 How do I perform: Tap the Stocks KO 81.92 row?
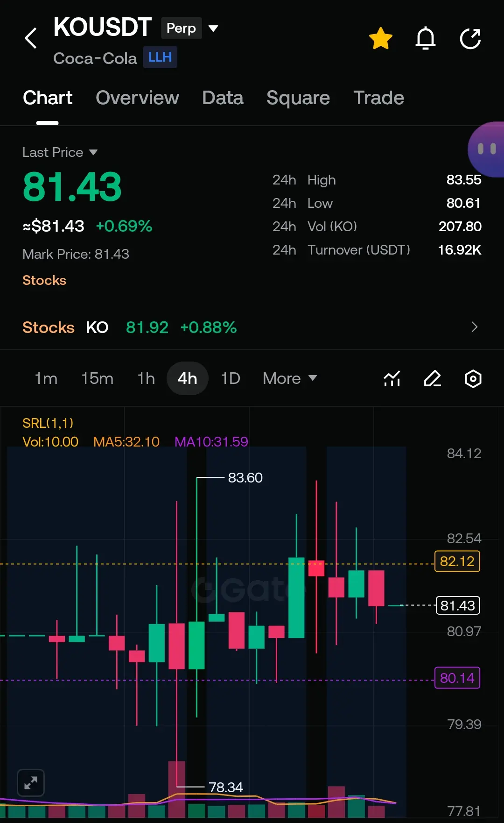252,327
